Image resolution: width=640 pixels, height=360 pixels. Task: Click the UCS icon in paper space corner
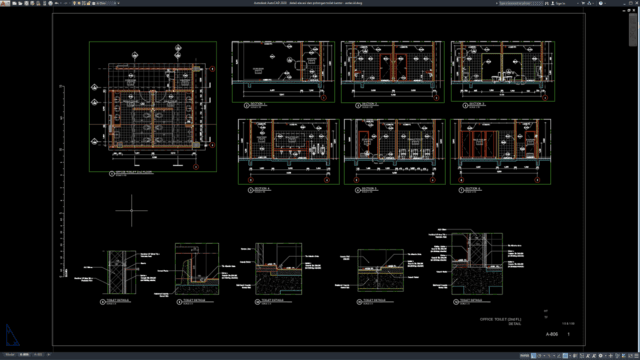(12, 335)
